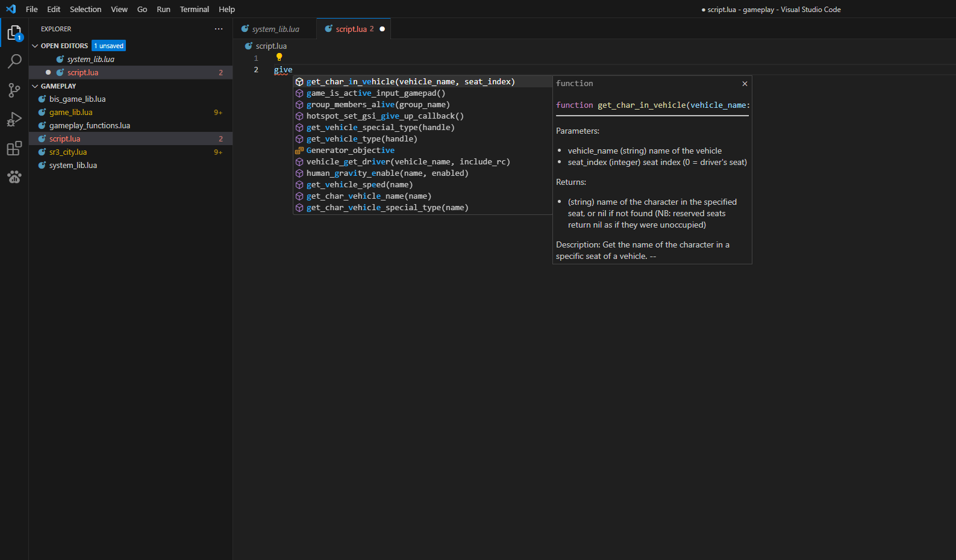
Task: Select system_lib.lua under Open Editors
Action: coord(131,59)
